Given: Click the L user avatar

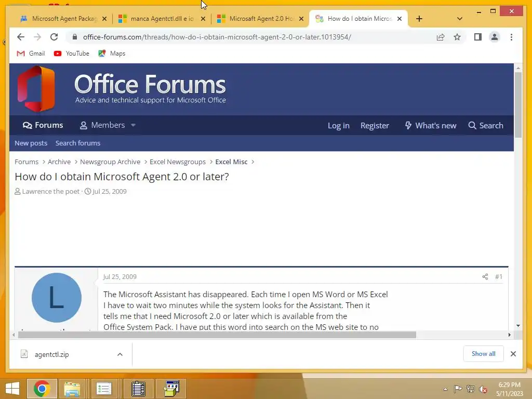Looking at the screenshot, I should tap(56, 298).
